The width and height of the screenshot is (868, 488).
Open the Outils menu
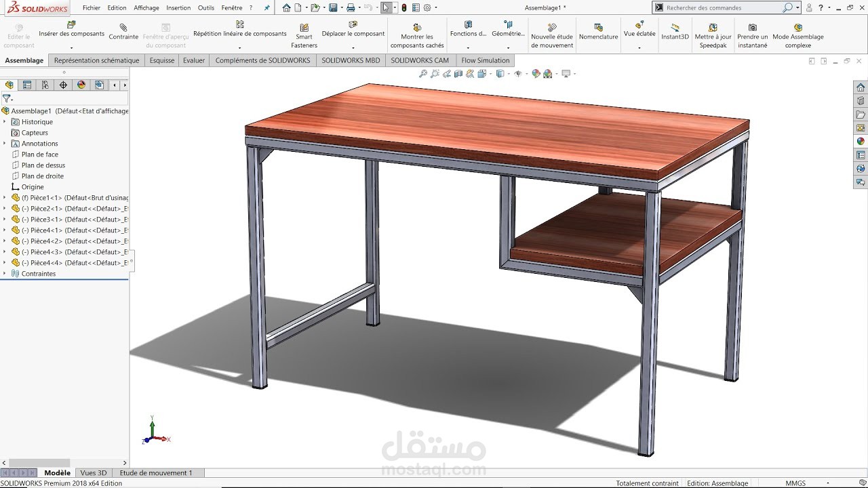[206, 8]
